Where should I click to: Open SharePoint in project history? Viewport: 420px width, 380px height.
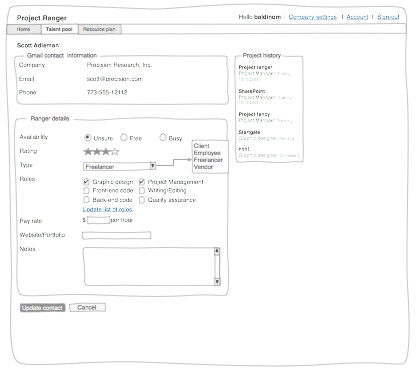[252, 91]
